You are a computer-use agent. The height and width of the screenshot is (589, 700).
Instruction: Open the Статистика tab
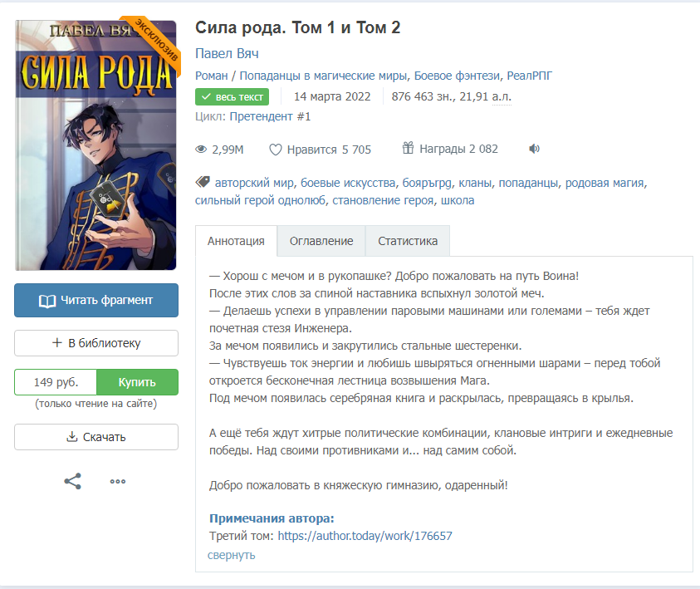click(x=408, y=241)
